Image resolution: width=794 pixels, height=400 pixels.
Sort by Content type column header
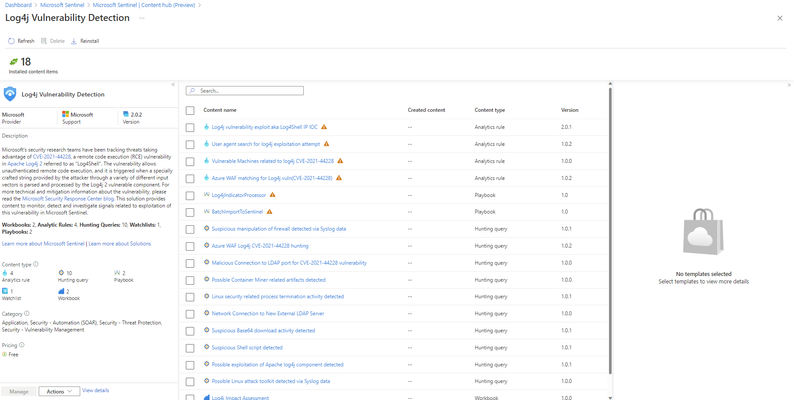[x=489, y=110]
